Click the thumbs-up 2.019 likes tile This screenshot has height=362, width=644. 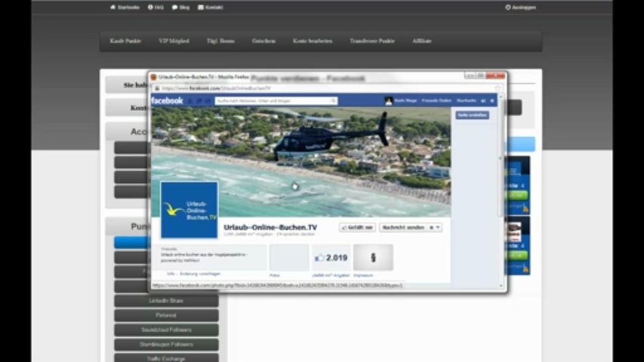point(331,257)
